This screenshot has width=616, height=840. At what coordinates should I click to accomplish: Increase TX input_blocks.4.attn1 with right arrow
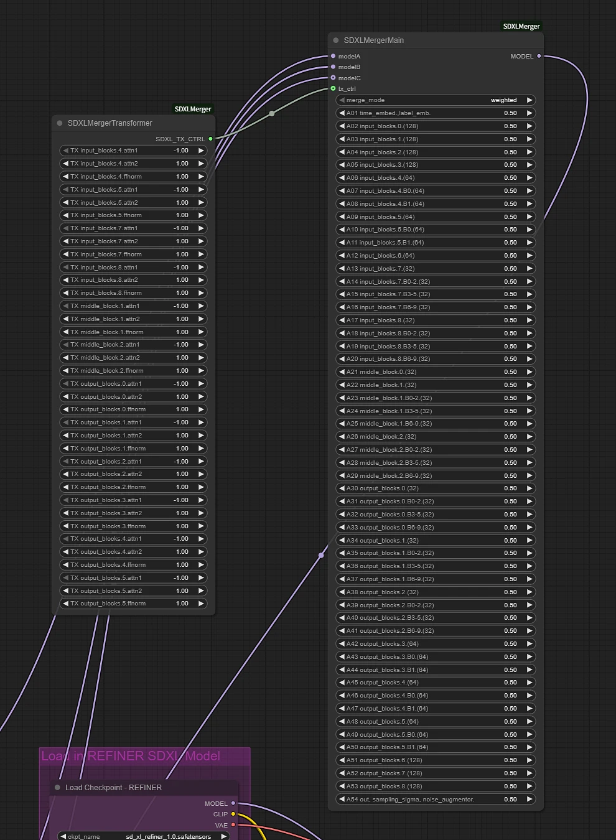[x=201, y=151]
